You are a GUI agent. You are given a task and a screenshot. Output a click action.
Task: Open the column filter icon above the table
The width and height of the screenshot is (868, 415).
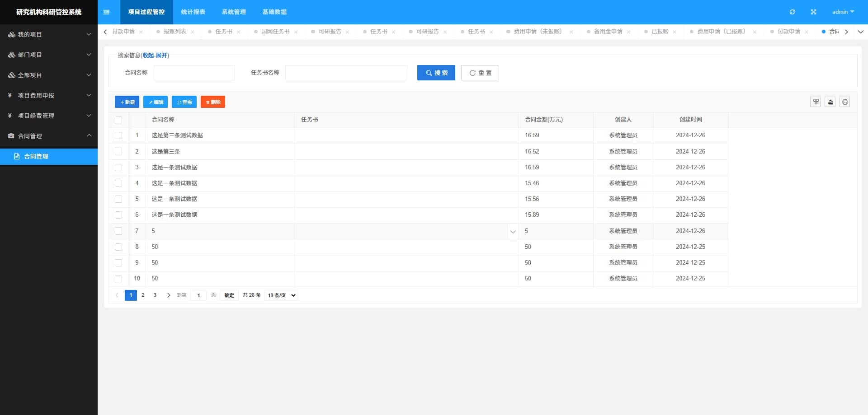(x=816, y=102)
